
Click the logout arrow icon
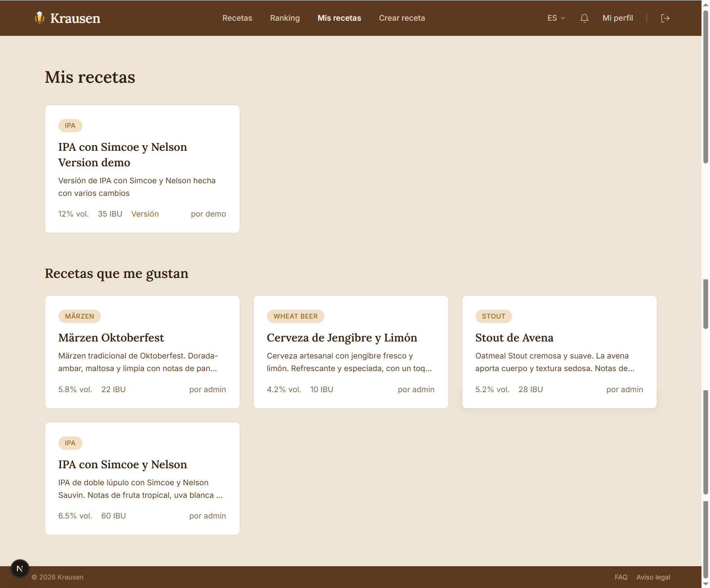(665, 18)
